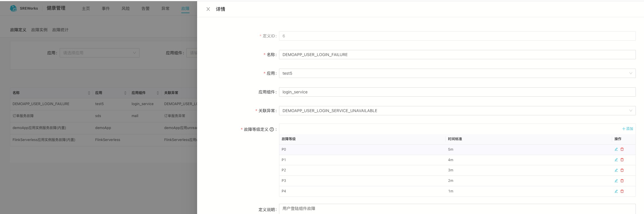Sort the table by 名称 column

tap(89, 93)
